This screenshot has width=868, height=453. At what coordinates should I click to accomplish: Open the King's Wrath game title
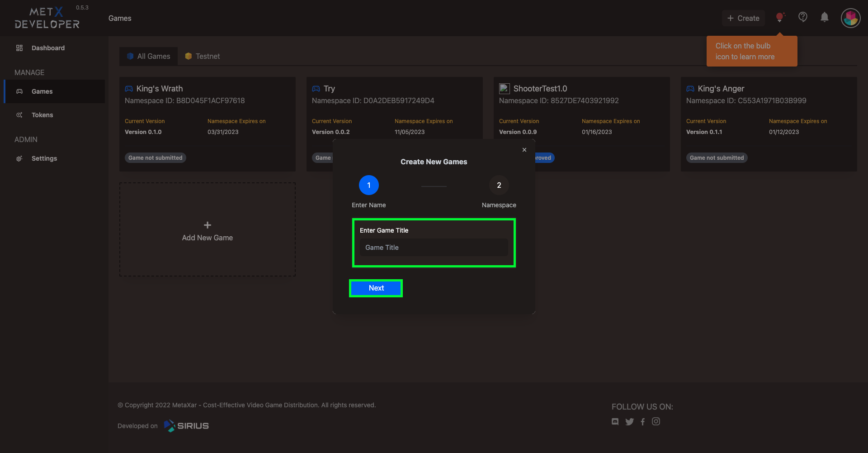[x=160, y=89]
